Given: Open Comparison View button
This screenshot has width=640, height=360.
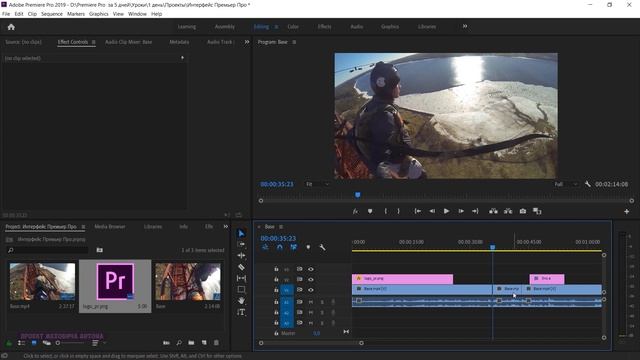Looking at the screenshot, I should [x=537, y=211].
